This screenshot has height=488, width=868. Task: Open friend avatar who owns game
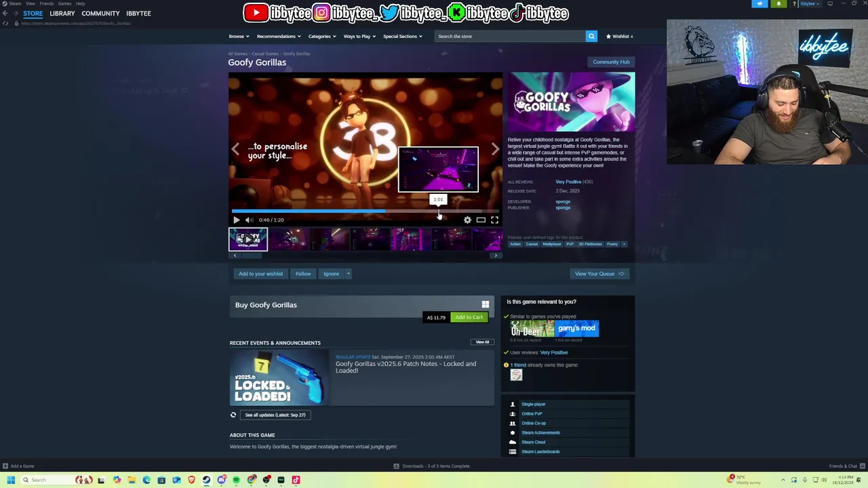516,375
